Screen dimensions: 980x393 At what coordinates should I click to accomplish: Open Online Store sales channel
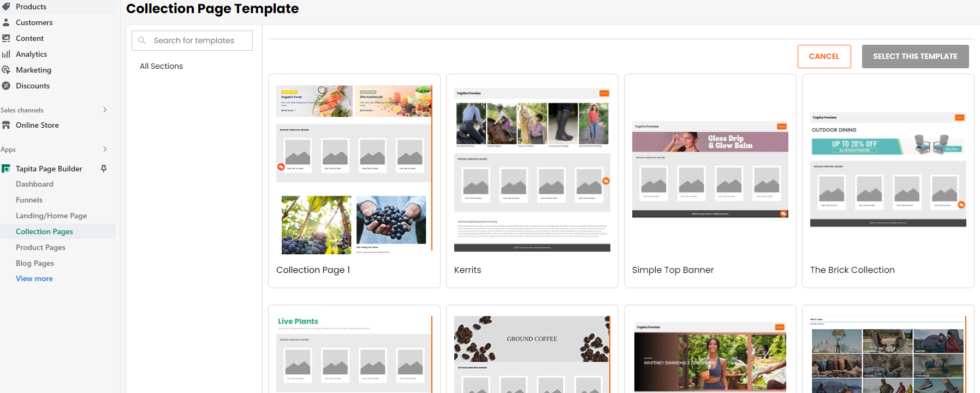(37, 125)
